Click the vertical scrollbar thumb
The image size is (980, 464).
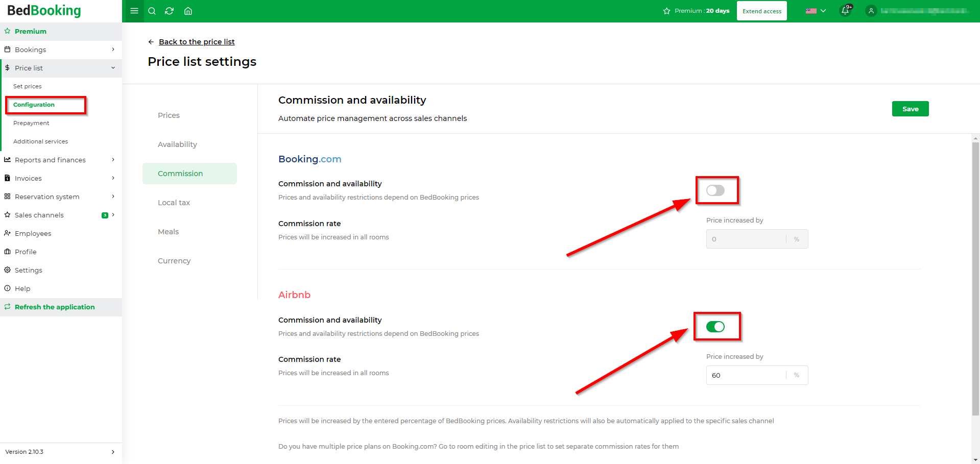(x=975, y=279)
